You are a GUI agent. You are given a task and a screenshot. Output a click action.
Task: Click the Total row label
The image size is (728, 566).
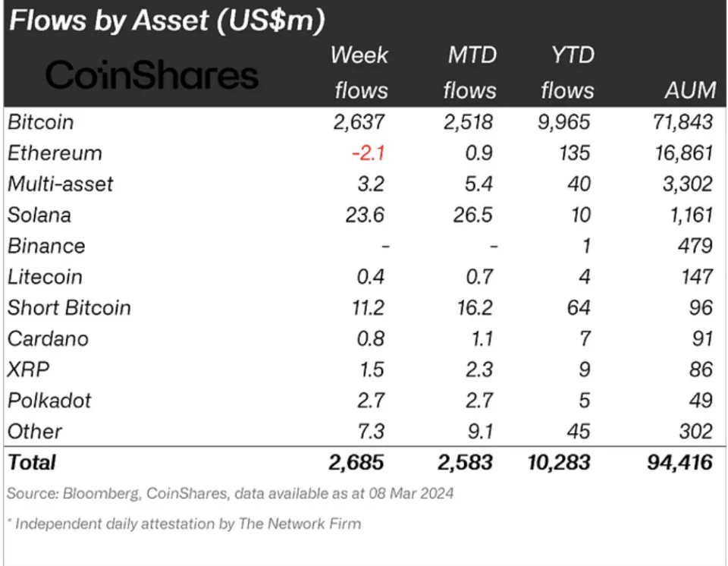tap(32, 461)
